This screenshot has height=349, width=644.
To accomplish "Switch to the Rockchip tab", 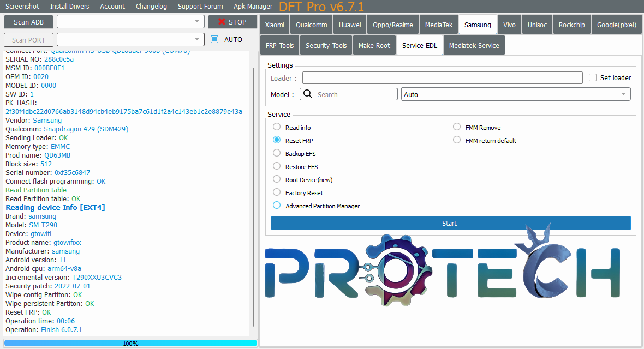I will (x=572, y=25).
